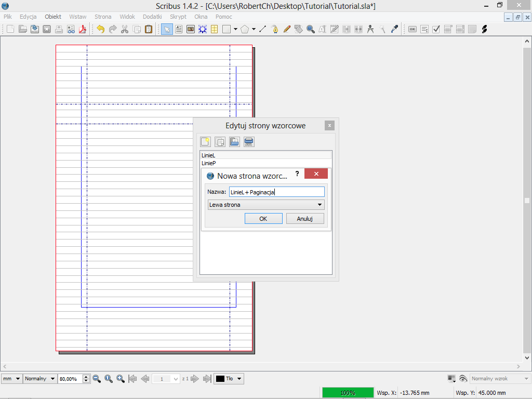Toggle preview mode eye icon
This screenshot has height=399, width=532.
click(463, 379)
